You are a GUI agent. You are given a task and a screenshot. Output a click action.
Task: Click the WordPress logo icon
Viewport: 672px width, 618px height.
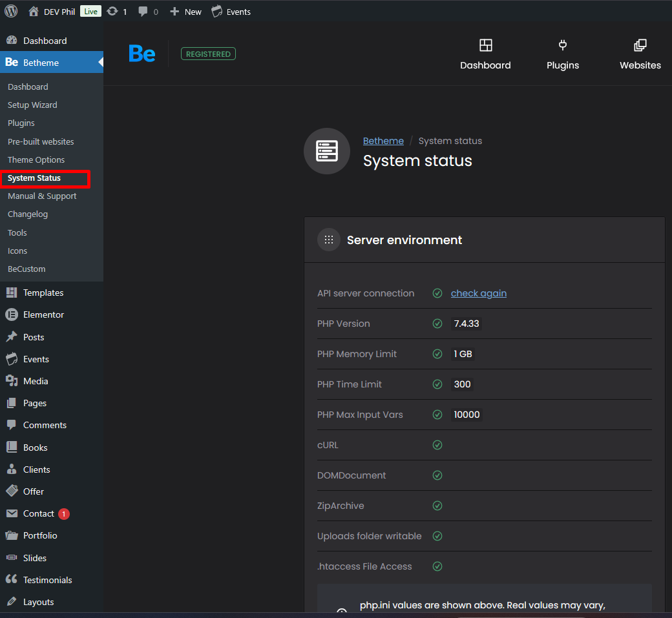tap(11, 11)
